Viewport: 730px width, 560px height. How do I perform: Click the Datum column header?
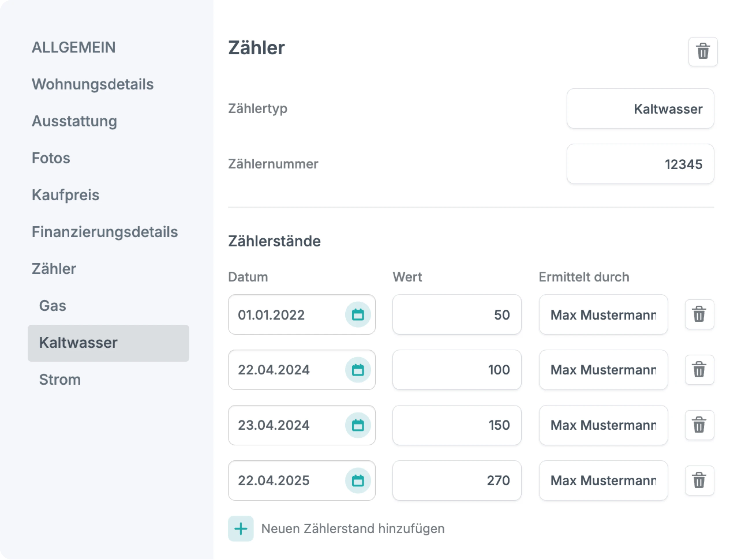[248, 277]
